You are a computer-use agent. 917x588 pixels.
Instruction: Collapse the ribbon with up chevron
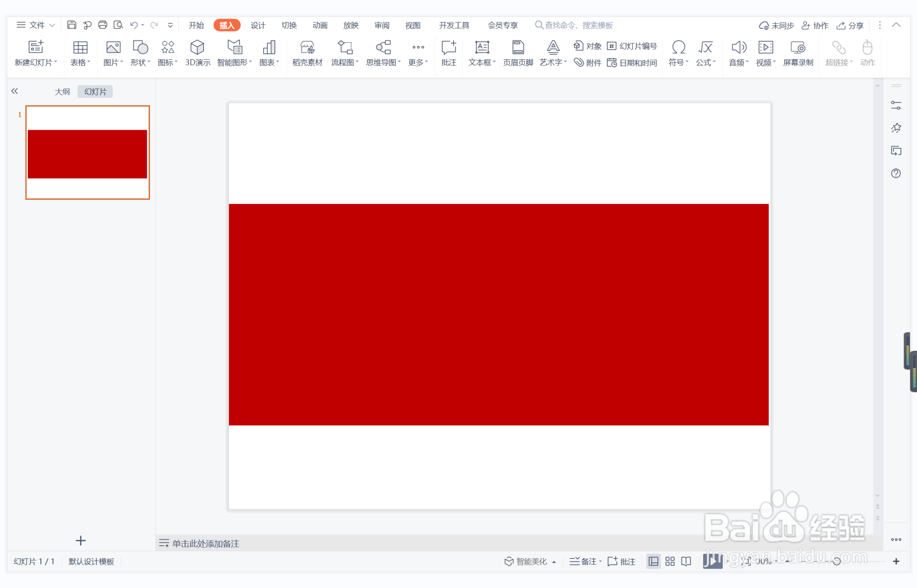coord(896,25)
